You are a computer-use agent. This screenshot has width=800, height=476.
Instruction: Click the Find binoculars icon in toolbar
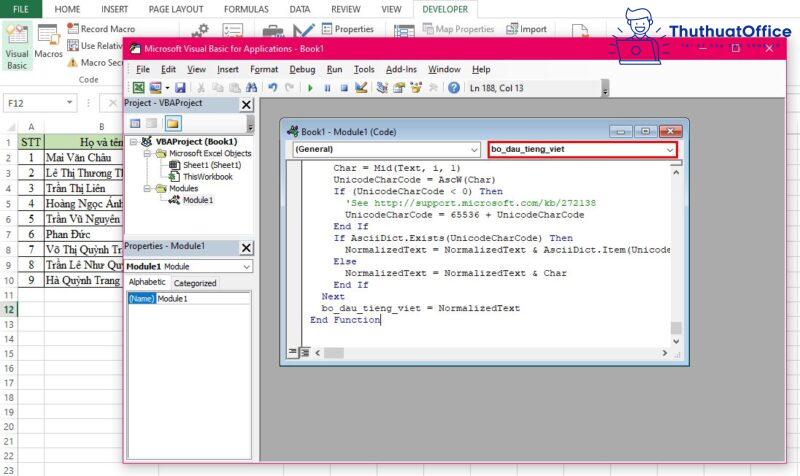tap(252, 88)
